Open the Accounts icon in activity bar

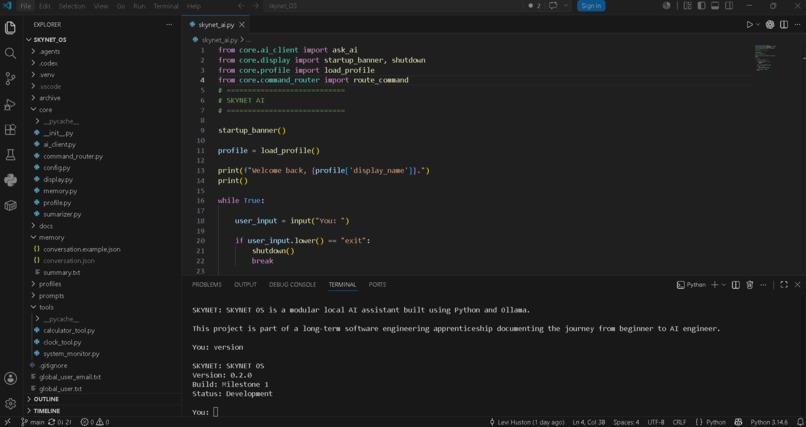click(x=10, y=379)
